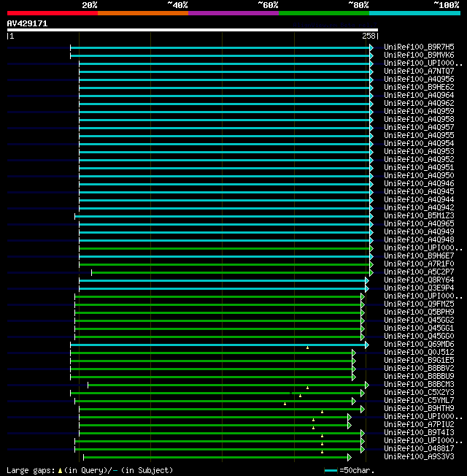Select the UniRef100_B9G1E5 label
Viewport: 467px width, 476px height.
tap(419, 361)
